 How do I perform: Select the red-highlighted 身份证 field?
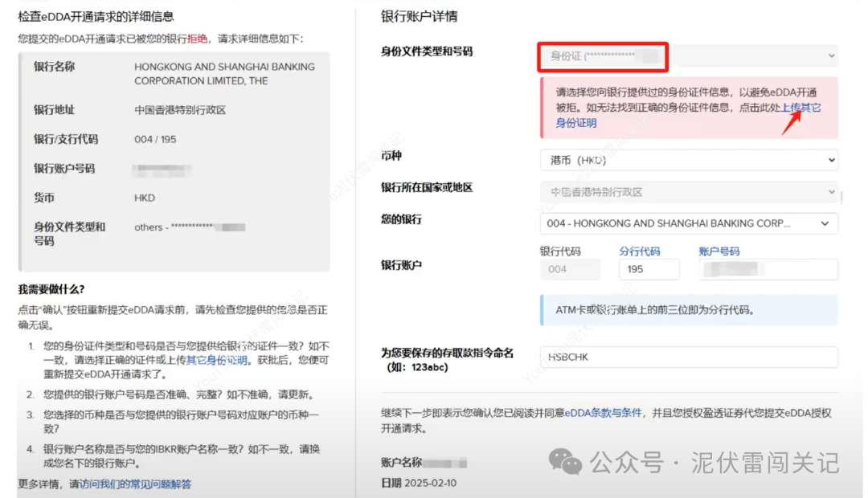tap(602, 57)
